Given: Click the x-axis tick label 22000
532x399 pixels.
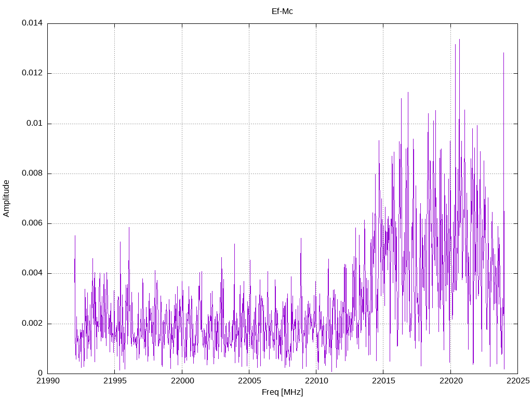Looking at the screenshot, I should pyautogui.click(x=182, y=381).
